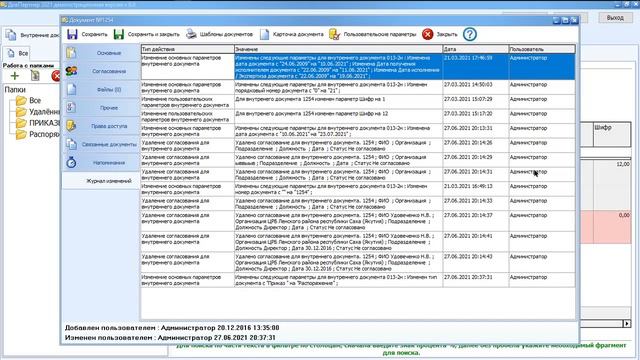
Task: Click the right scroll arrow in main window
Action: coord(627,324)
